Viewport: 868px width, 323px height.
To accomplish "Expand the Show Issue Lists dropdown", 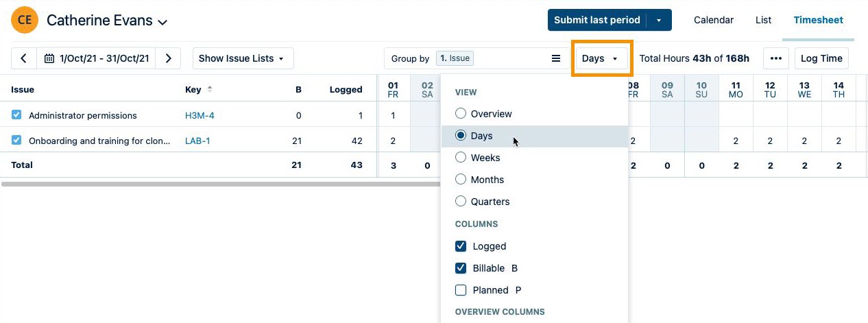I will click(x=243, y=59).
